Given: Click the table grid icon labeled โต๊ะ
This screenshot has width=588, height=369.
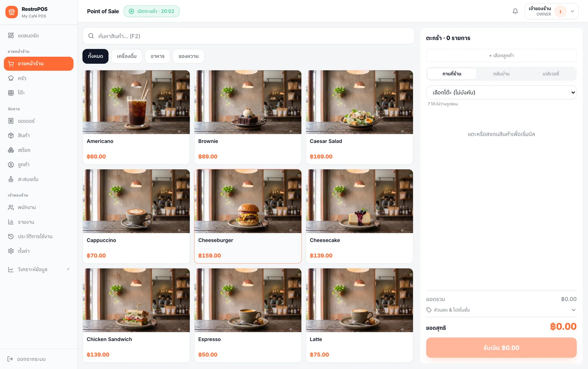Looking at the screenshot, I should pyautogui.click(x=11, y=93).
